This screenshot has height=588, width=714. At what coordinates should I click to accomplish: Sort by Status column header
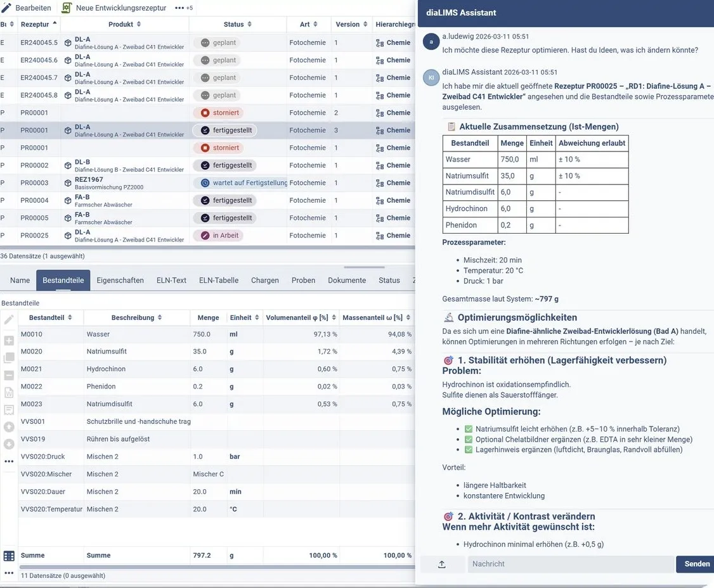coord(238,24)
